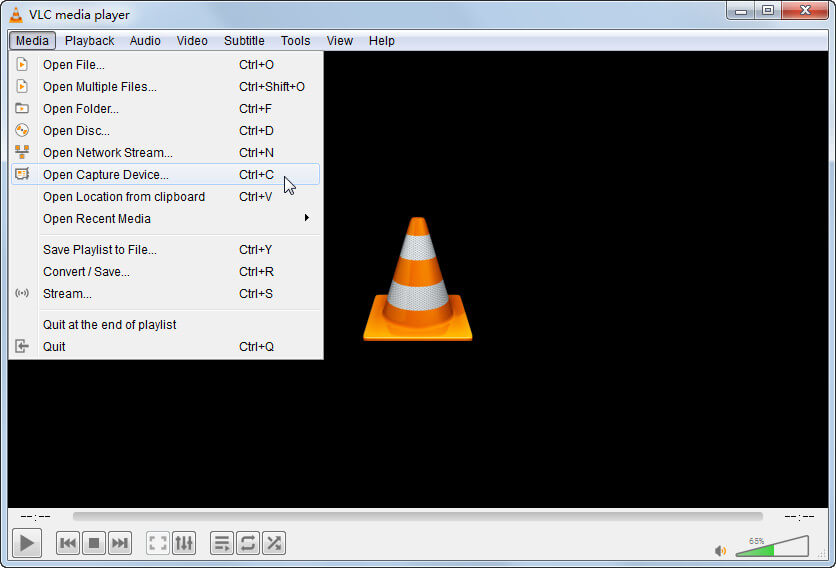836x568 pixels.
Task: Show extended settings equalizer icon
Action: (184, 543)
